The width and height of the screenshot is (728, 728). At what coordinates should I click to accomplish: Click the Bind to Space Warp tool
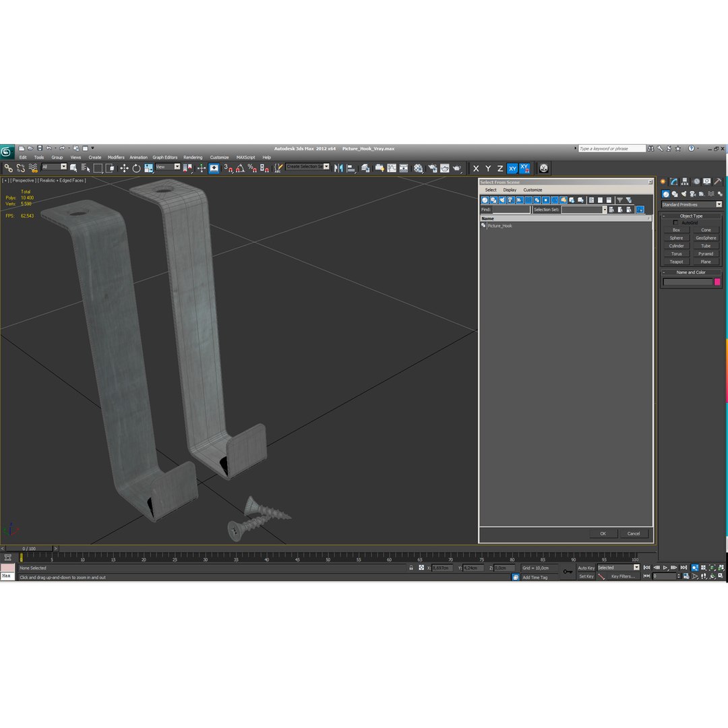coord(32,168)
